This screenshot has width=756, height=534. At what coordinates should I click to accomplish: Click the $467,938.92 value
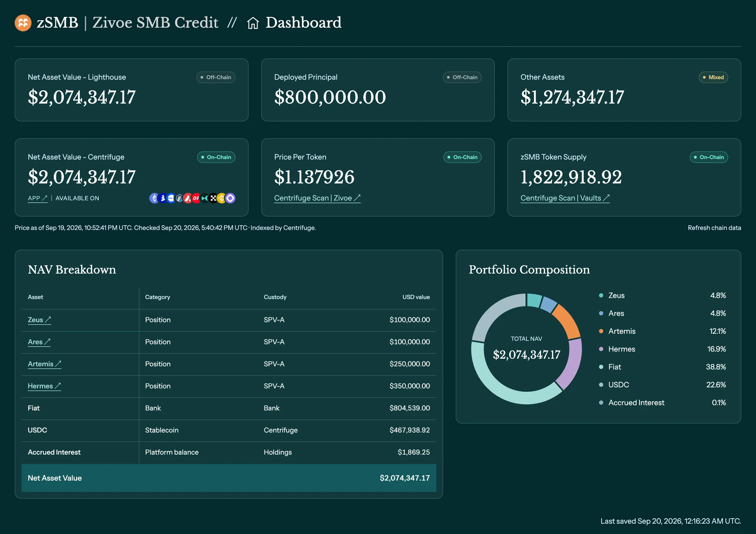click(409, 430)
